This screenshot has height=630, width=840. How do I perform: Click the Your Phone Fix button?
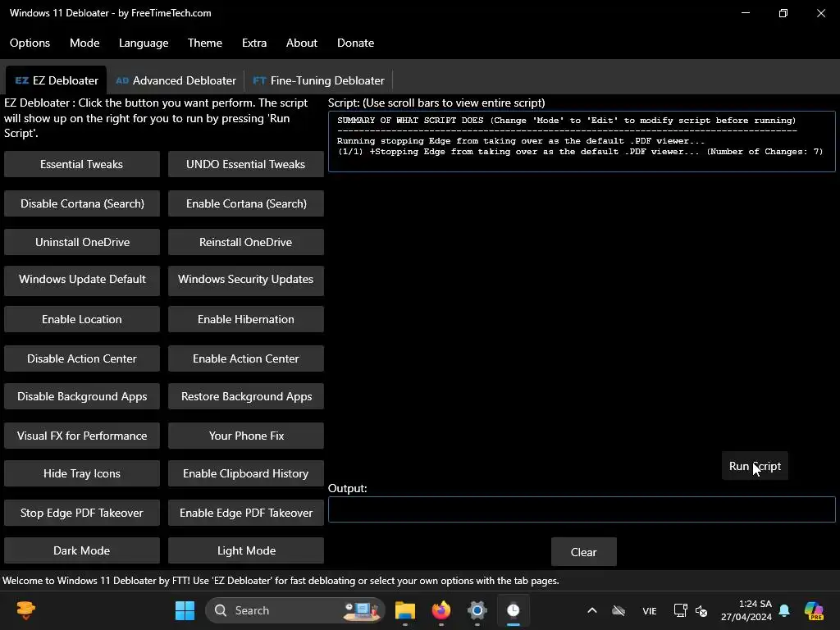point(245,436)
